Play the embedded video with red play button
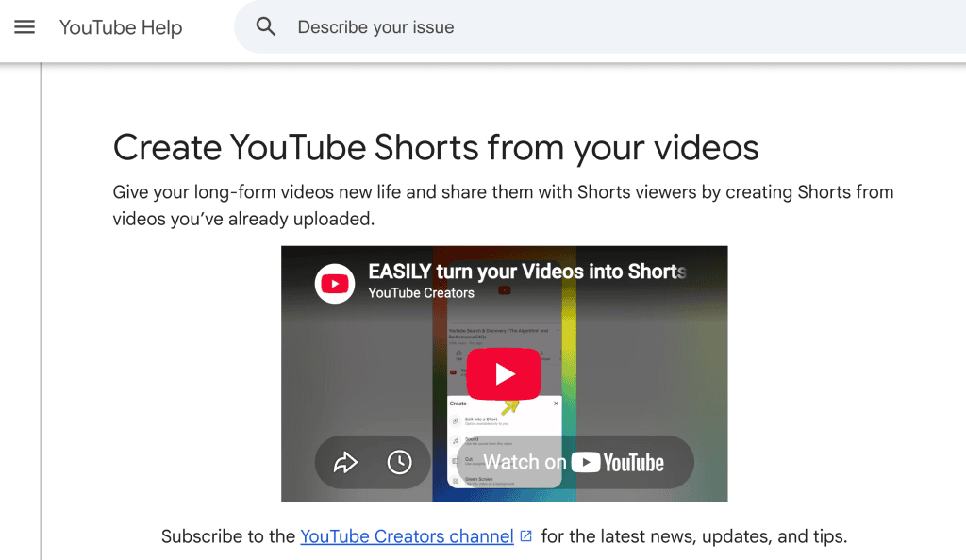The image size is (966, 560). tap(504, 374)
